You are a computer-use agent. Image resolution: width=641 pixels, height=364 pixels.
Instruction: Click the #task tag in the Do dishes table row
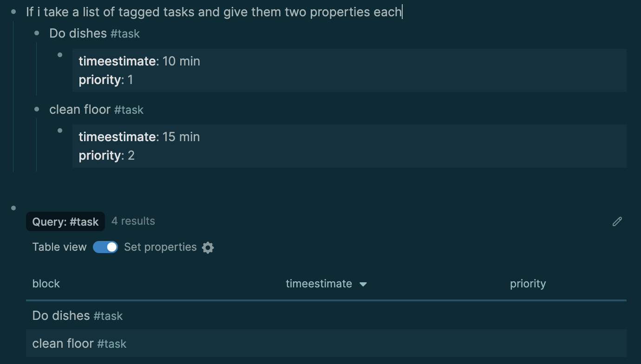[108, 316]
